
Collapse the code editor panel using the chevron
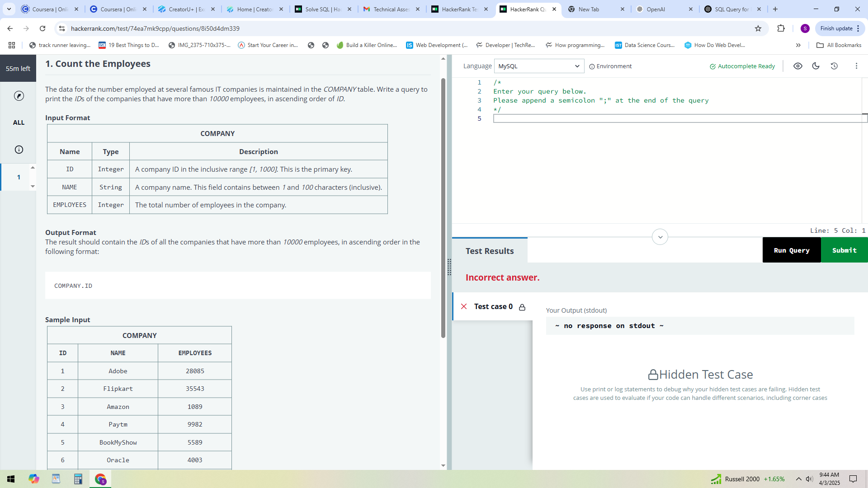[660, 236]
